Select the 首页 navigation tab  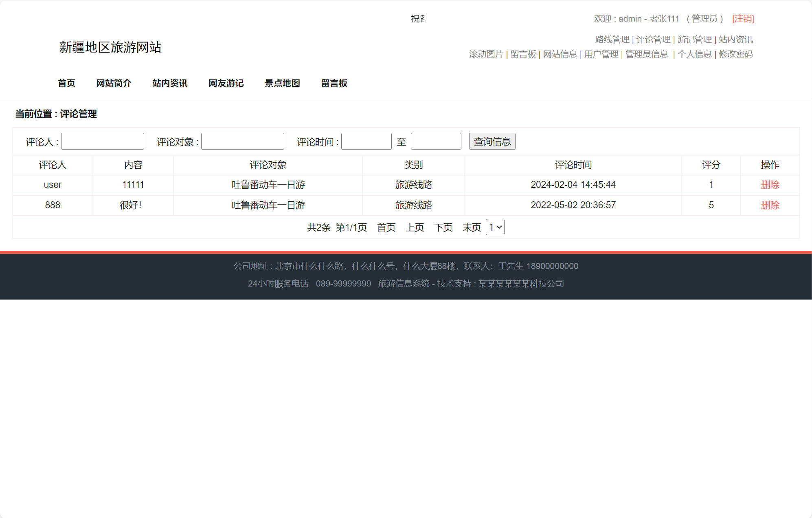[x=66, y=83]
